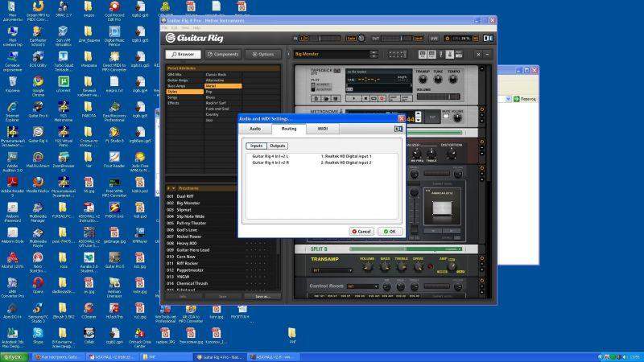
Task: Click Tapedeck new file icon
Action: [x=316, y=98]
